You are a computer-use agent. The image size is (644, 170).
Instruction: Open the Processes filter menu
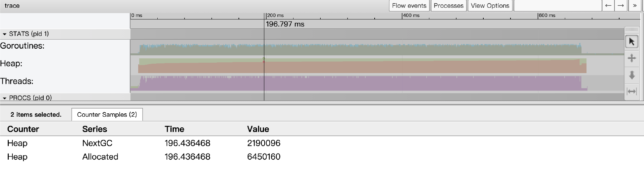tap(448, 6)
